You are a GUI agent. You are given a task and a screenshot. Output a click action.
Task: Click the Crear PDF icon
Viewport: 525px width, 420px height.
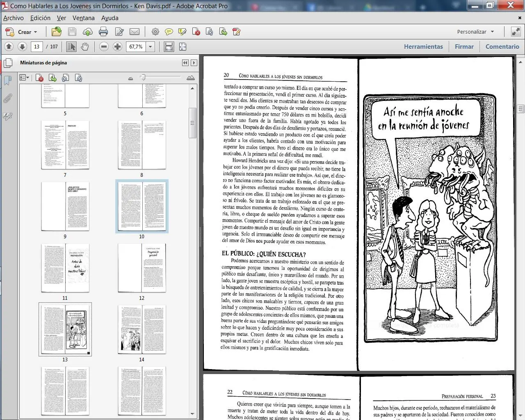pyautogui.click(x=9, y=32)
